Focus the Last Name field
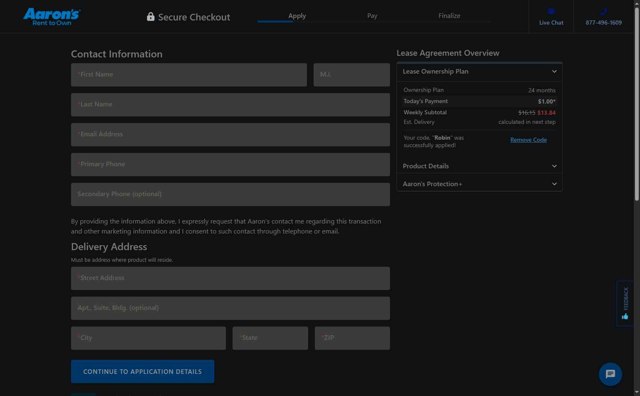Screen dimensions: 640x396 [x=230, y=105]
